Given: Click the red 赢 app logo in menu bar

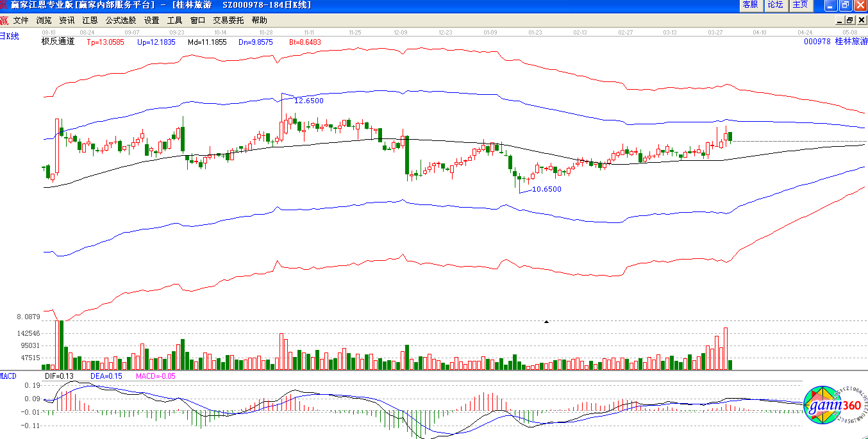Looking at the screenshot, I should tap(4, 21).
